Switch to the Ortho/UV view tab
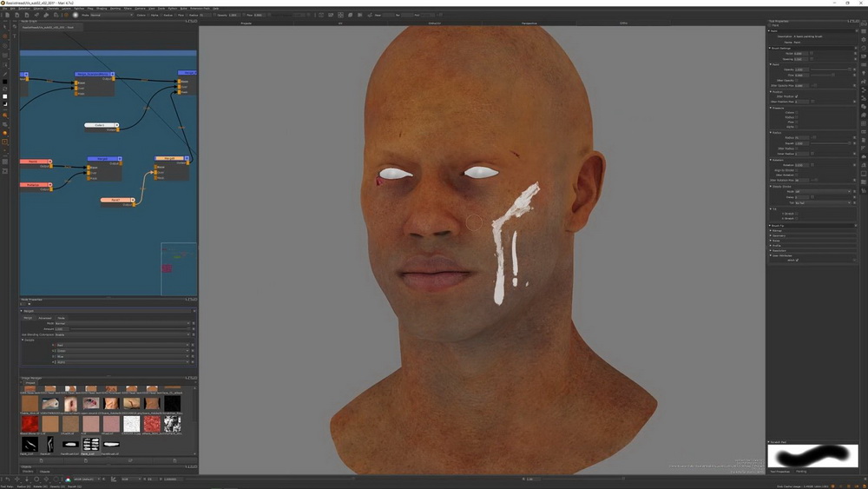The width and height of the screenshot is (868, 489). coord(435,23)
